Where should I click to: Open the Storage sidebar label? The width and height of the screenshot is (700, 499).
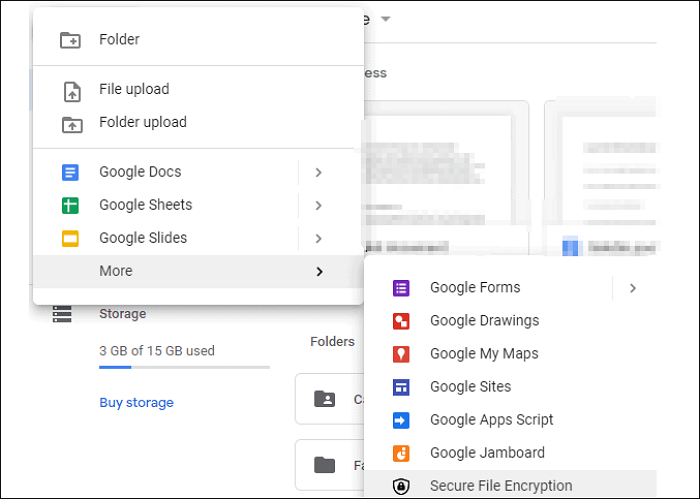click(122, 314)
